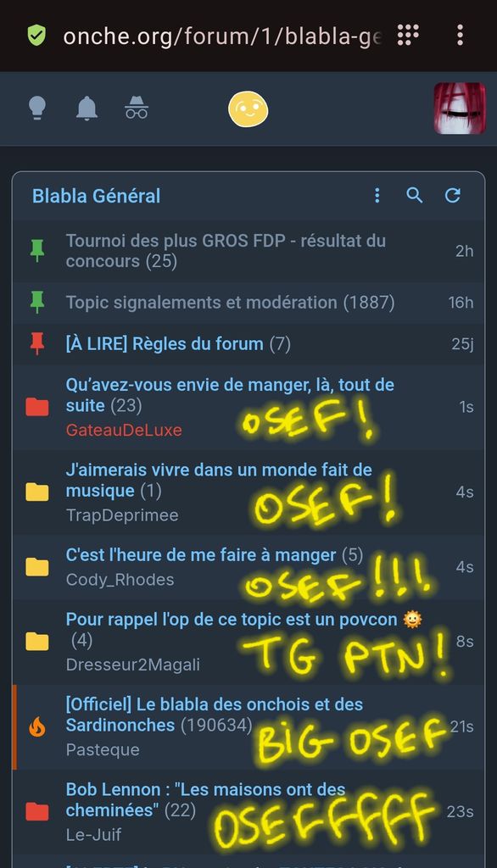Image resolution: width=497 pixels, height=868 pixels.
Task: Open [À LIRE] Règles du forum
Action: [178, 344]
